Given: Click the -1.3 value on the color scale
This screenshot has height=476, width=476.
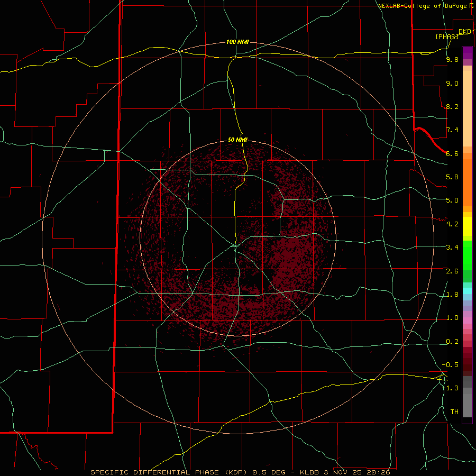Looking at the screenshot, I should click(x=450, y=388).
